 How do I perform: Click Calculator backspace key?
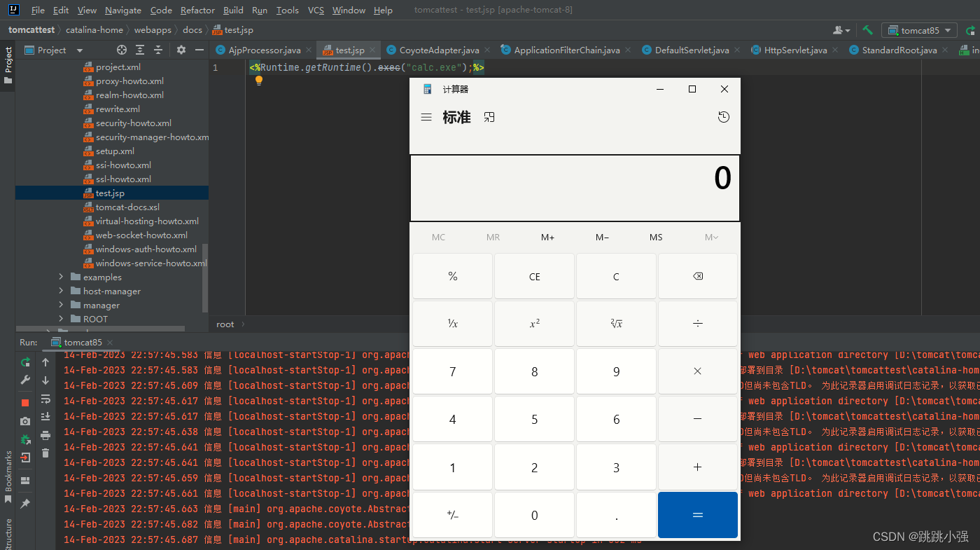[x=698, y=276]
